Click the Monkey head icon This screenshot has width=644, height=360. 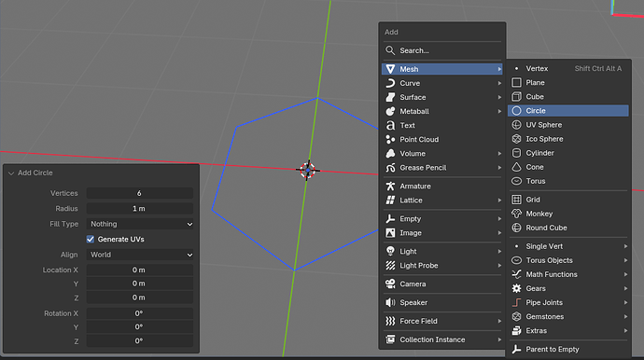[516, 214]
